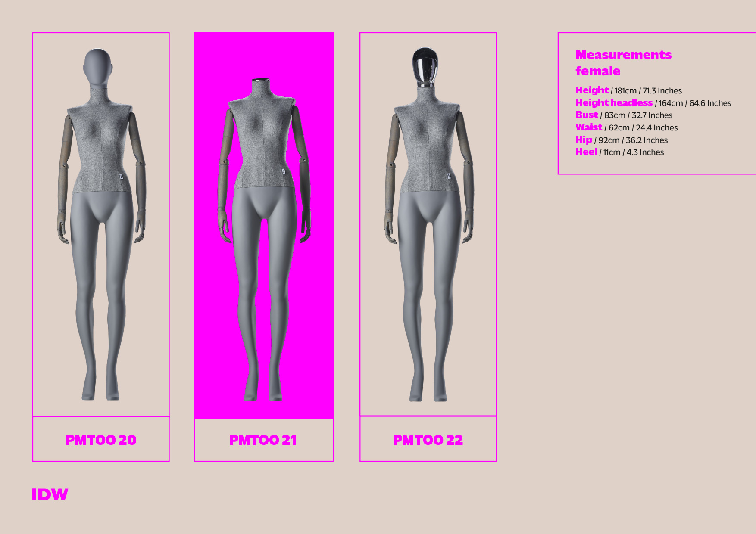Viewport: 756px width, 534px height.
Task: Select the Hip measurement label
Action: [584, 140]
